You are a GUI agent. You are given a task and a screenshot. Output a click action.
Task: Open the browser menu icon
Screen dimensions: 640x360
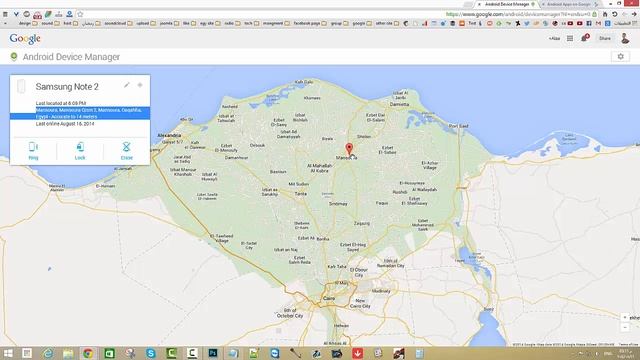5,14
